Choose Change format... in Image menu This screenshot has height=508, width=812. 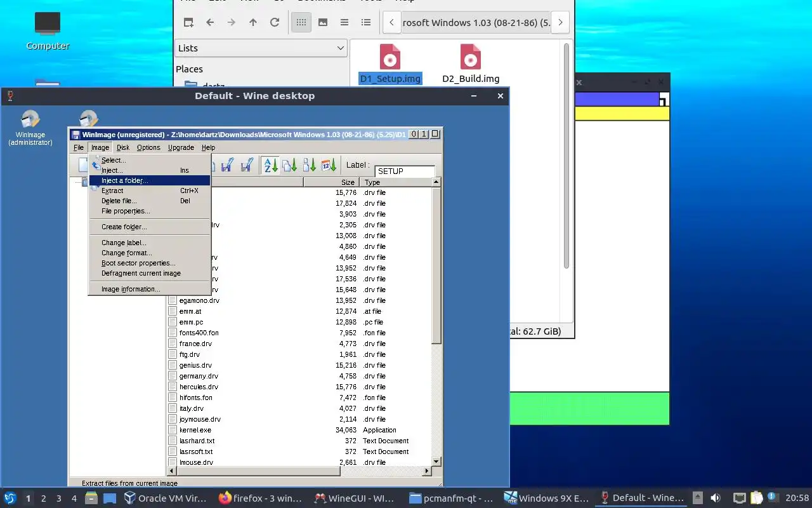(x=149, y=253)
